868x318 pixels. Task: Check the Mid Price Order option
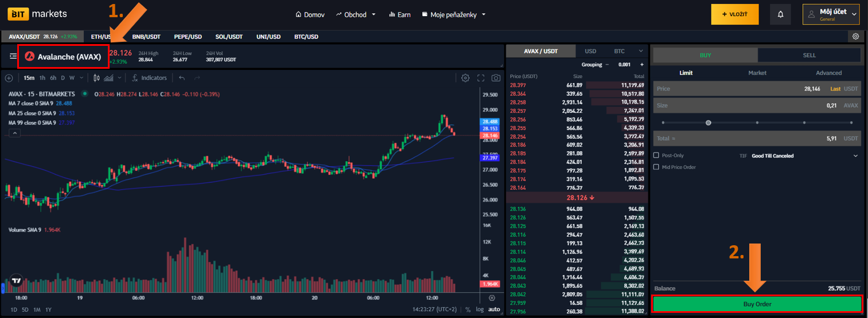point(656,167)
